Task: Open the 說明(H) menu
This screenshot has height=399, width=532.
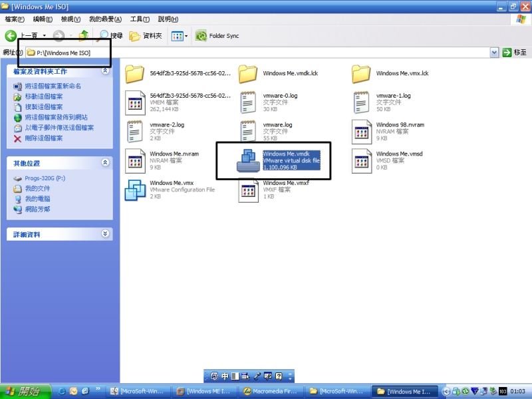Action: tap(168, 19)
